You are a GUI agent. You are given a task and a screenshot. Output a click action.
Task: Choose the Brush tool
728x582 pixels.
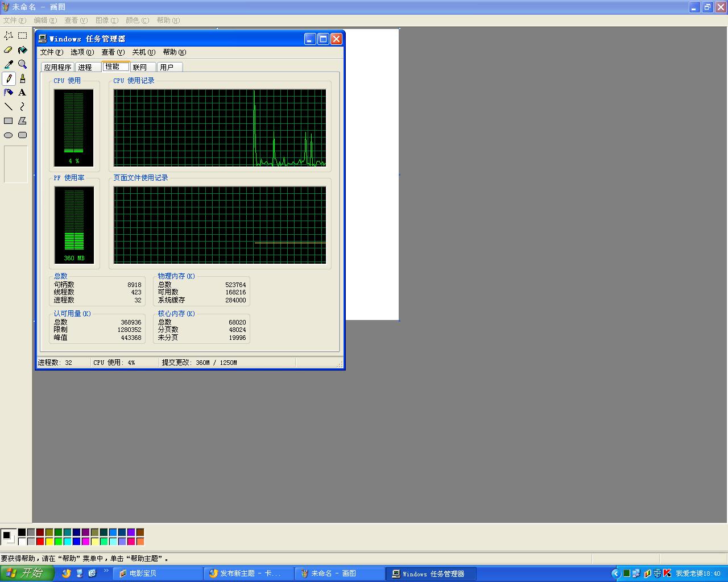tap(23, 78)
